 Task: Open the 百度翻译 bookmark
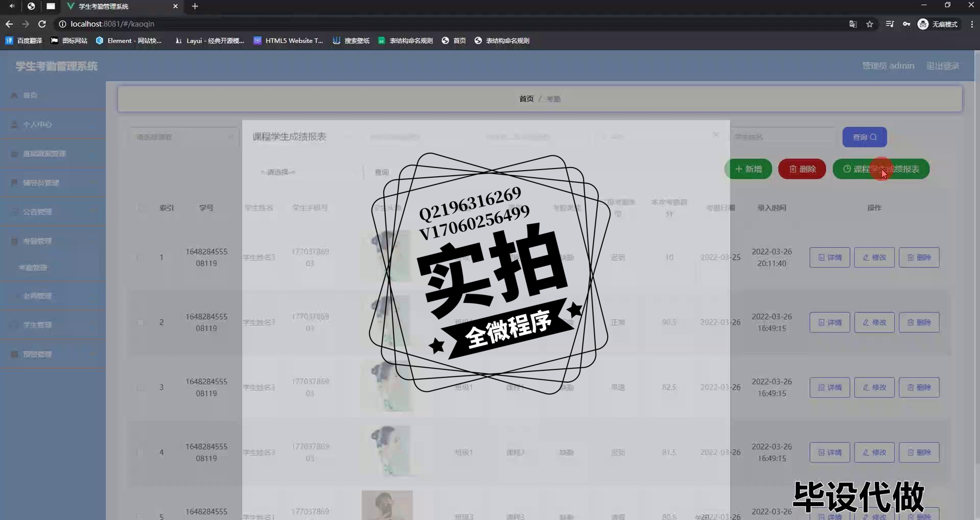(24, 40)
